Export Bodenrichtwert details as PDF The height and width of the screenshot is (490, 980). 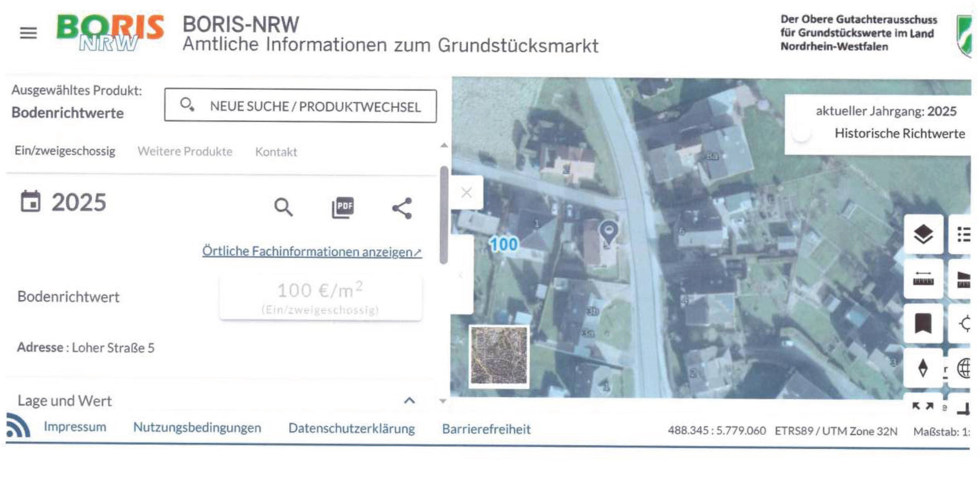(343, 208)
